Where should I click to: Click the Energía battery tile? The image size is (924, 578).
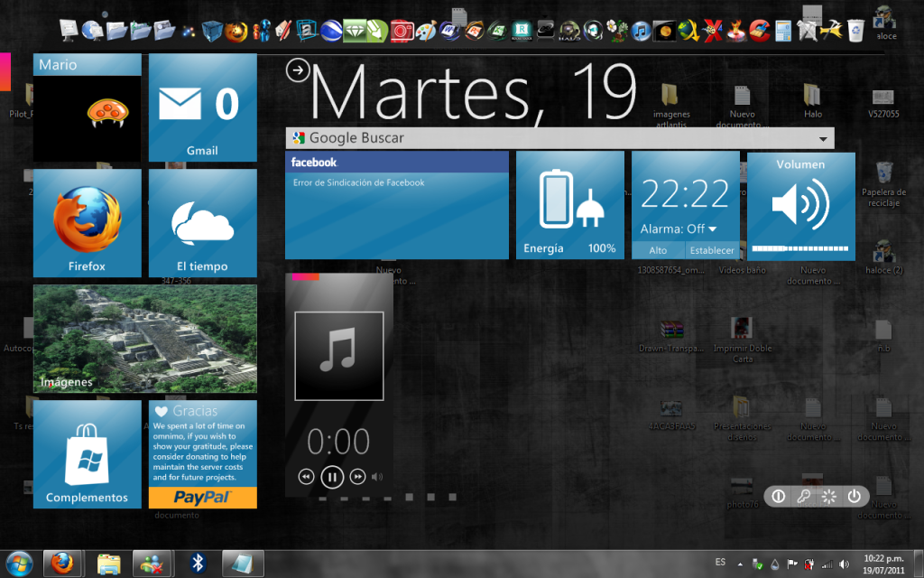tap(570, 205)
